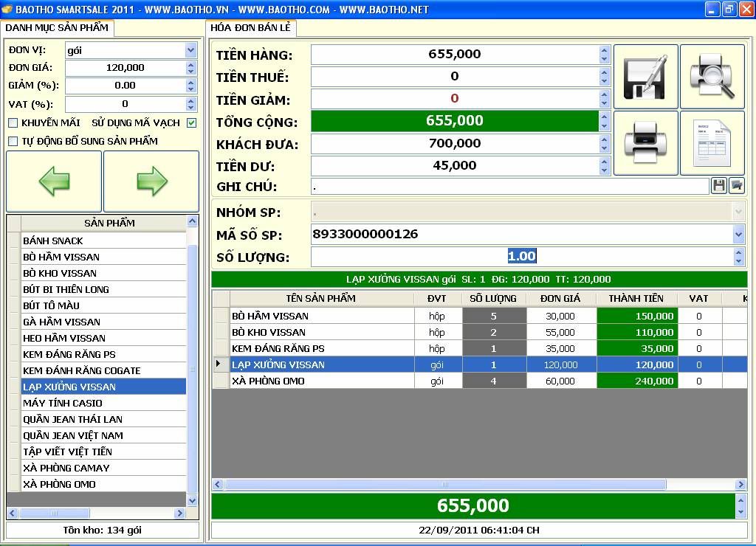Expand the NHÓM SP dropdown
The height and width of the screenshot is (546, 756).
point(738,212)
